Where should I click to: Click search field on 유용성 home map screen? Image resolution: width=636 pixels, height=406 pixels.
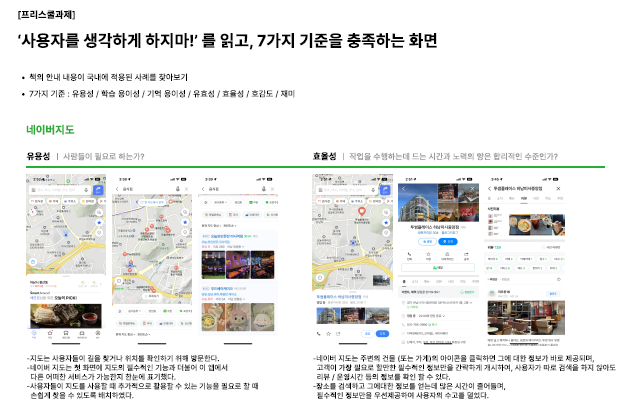click(60, 190)
